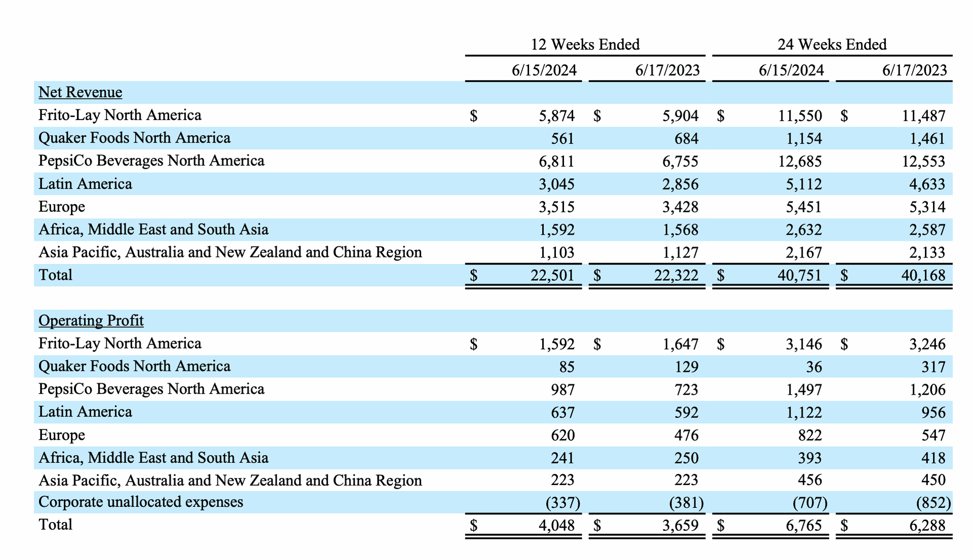The width and height of the screenshot is (973, 560).
Task: Select the 24 Weeks Ended column header
Action: click(x=832, y=45)
